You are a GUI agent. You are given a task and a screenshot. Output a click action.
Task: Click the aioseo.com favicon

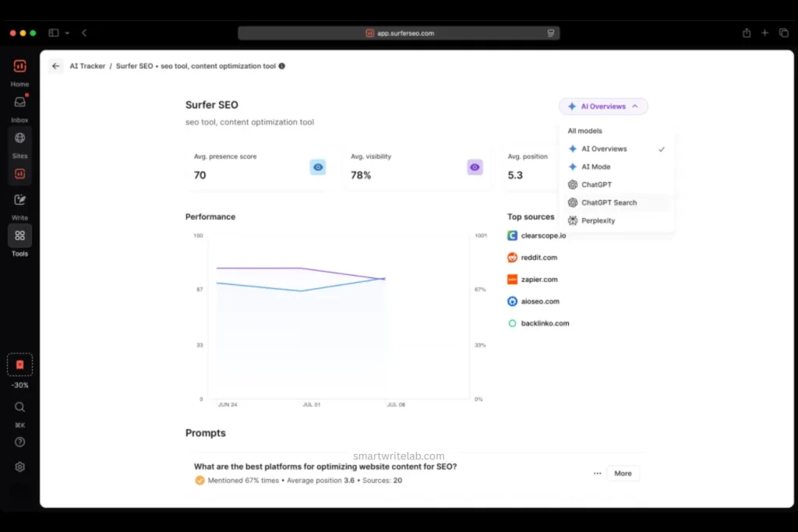(513, 301)
